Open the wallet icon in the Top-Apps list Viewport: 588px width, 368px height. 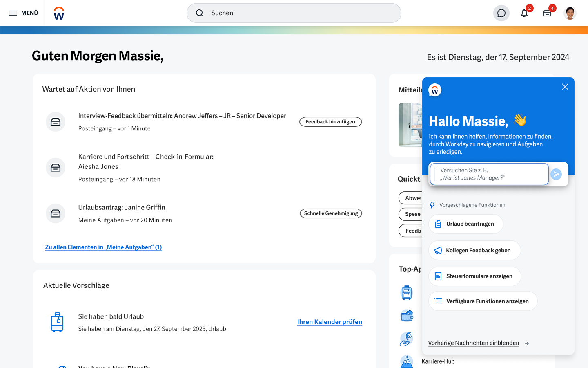pos(407,316)
